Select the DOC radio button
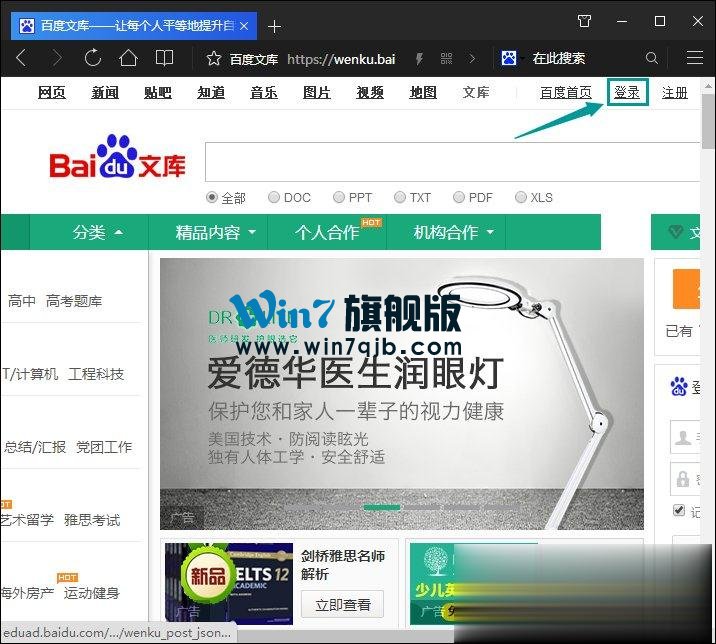Screen dimensions: 716x644 pyautogui.click(x=274, y=197)
